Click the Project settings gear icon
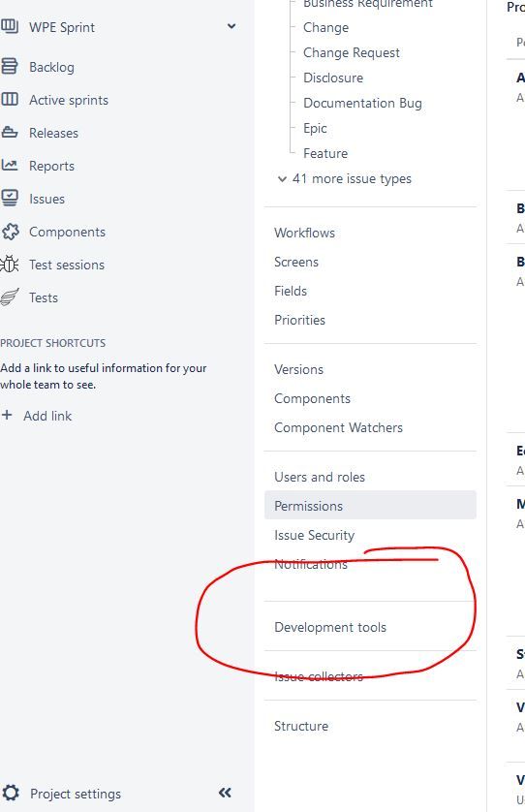This screenshot has height=812, width=525. (x=11, y=793)
